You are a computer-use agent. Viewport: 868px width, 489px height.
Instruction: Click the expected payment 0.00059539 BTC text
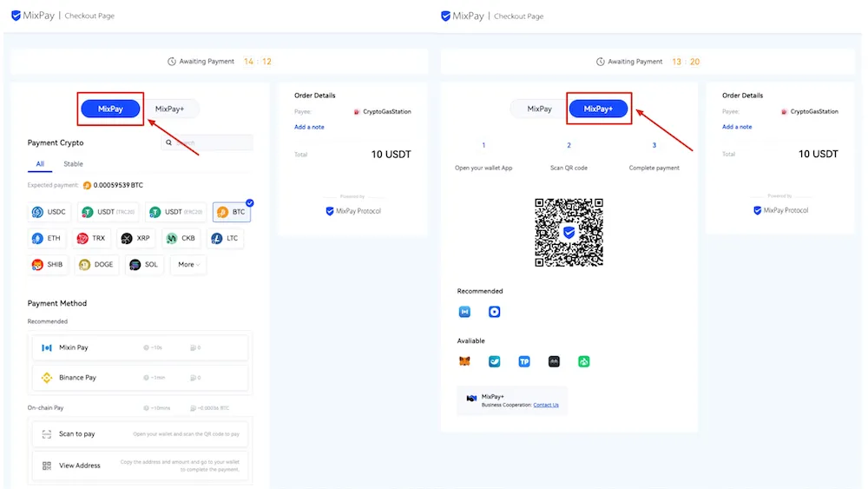tap(118, 185)
